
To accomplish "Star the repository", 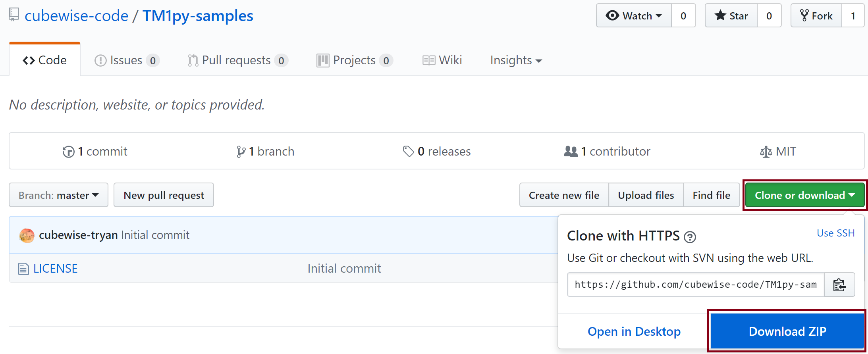I will [x=731, y=15].
